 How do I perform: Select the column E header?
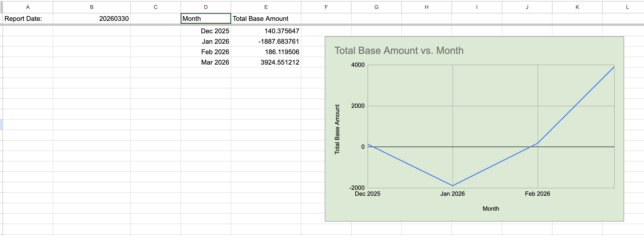pyautogui.click(x=266, y=7)
